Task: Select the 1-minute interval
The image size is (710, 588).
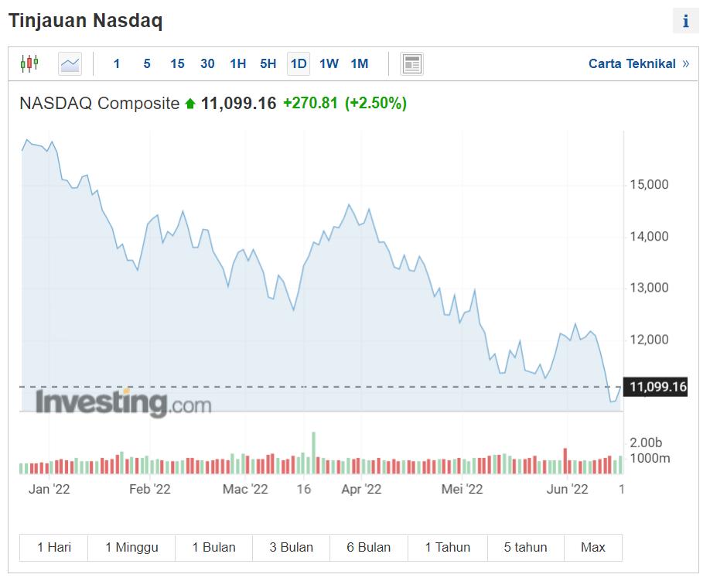Action: [117, 63]
